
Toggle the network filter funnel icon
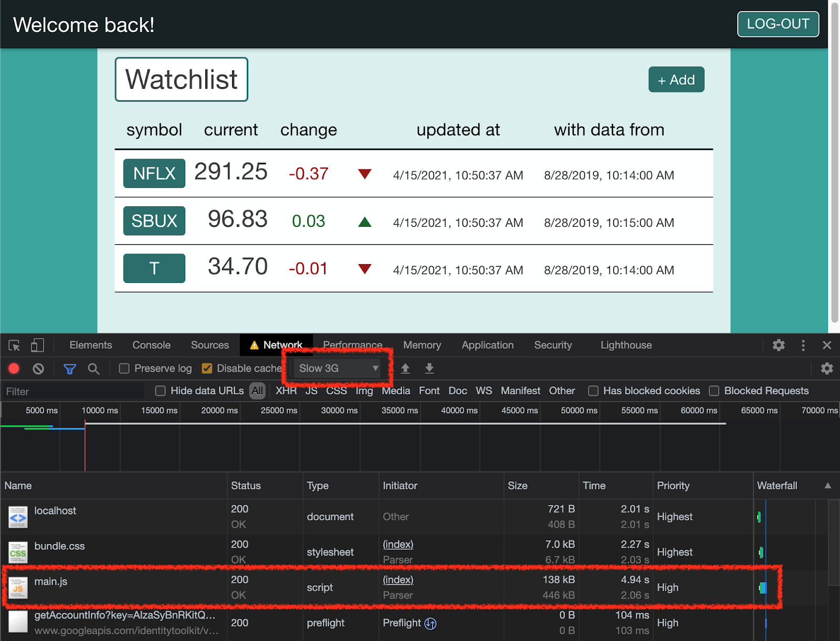coord(69,369)
